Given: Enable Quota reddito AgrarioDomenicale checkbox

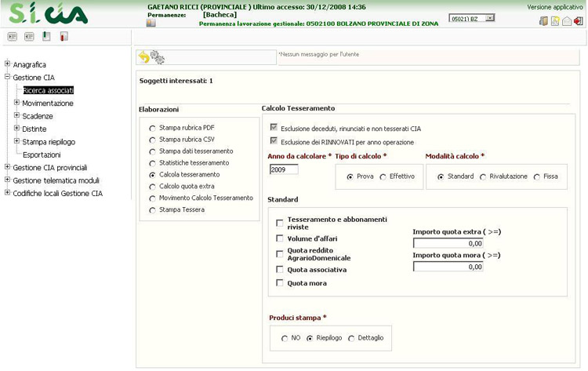Looking at the screenshot, I should [279, 254].
